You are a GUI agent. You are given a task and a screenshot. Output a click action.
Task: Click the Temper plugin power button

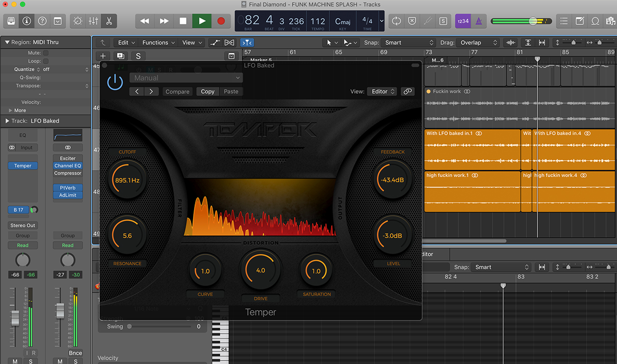[115, 82]
